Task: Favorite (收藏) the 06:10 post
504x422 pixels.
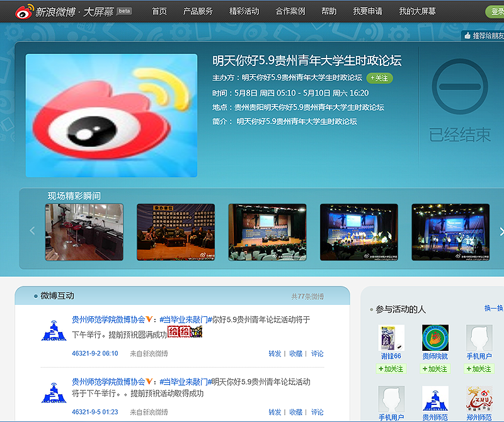Action: 295,353
